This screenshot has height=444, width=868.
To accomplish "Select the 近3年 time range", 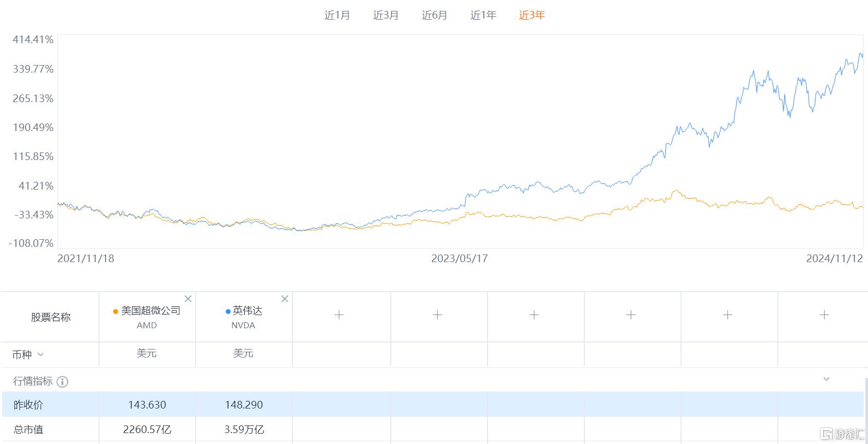I will [532, 15].
